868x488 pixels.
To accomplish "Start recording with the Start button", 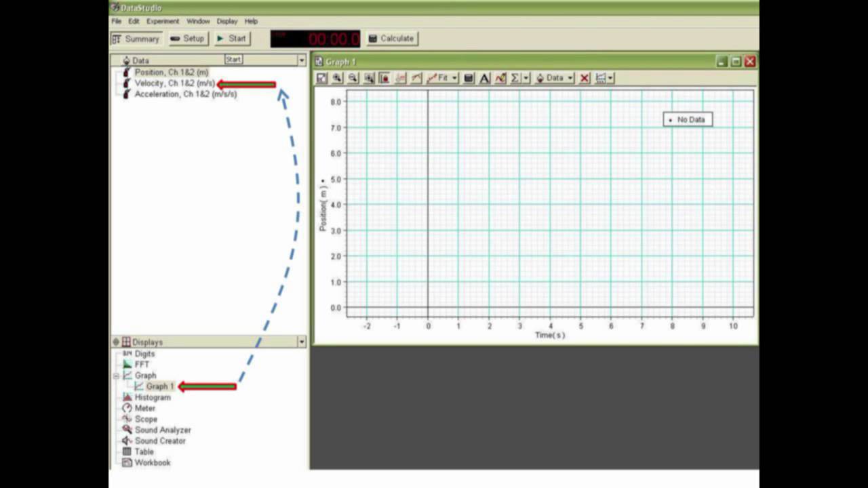I will click(x=232, y=39).
